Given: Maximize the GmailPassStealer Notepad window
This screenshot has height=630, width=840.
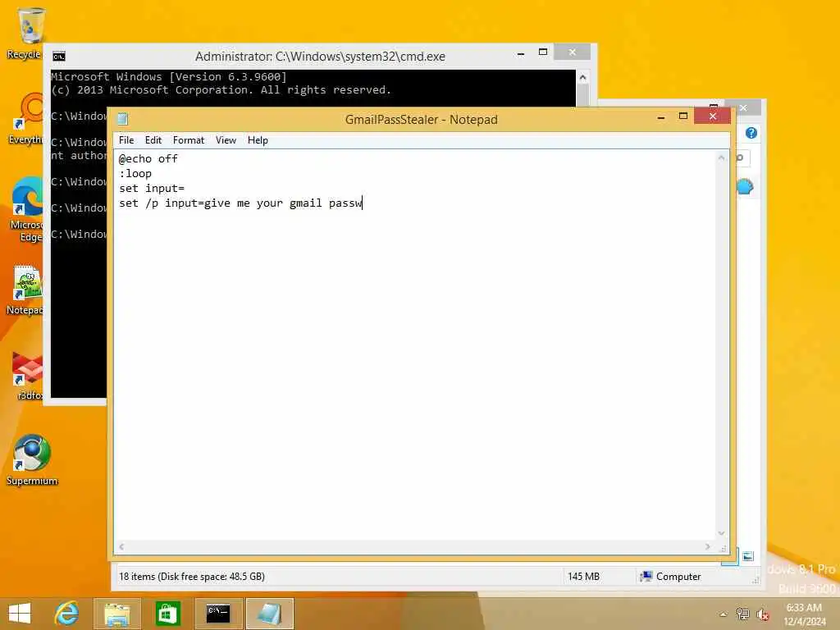Looking at the screenshot, I should tap(683, 116).
